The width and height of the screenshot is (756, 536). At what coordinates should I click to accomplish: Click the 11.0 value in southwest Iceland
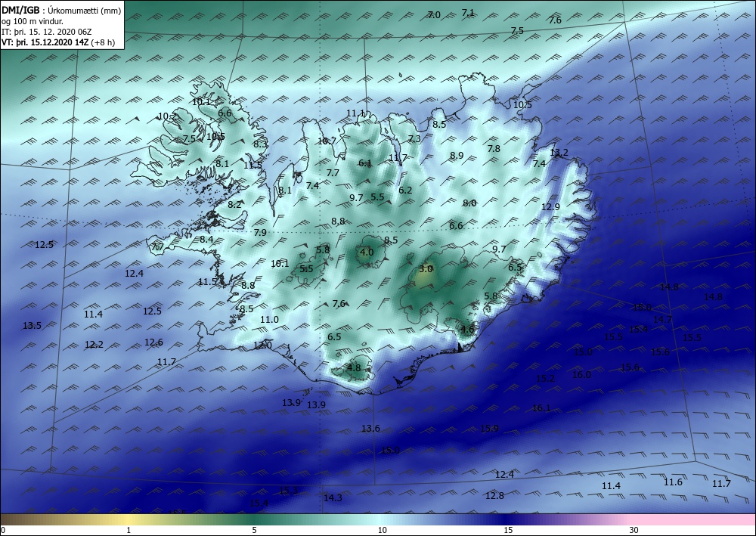(269, 320)
